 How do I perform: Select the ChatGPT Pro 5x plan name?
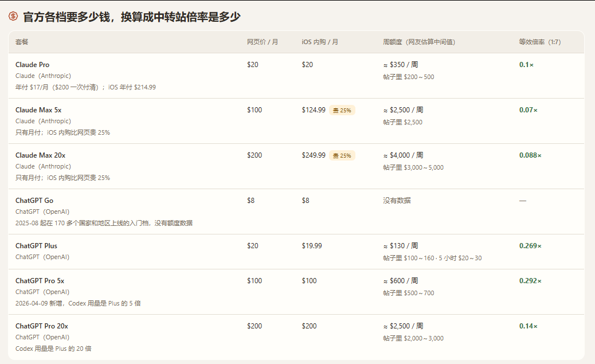tap(40, 280)
